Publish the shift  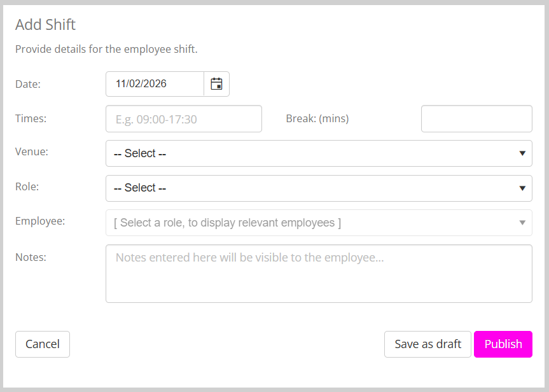503,344
